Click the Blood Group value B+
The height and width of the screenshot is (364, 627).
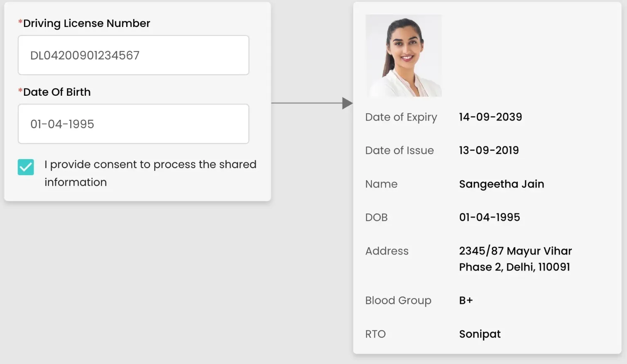(466, 301)
